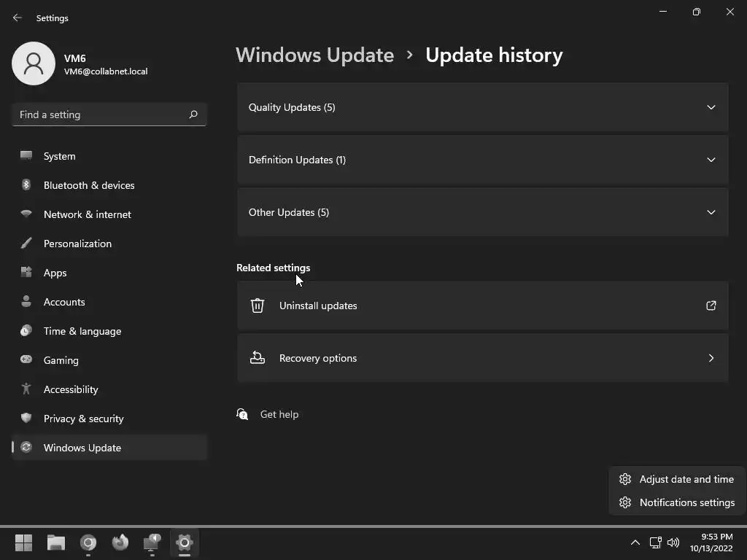Click the Definition Updates chevron arrow
Viewport: 747px width, 560px height.
(711, 160)
